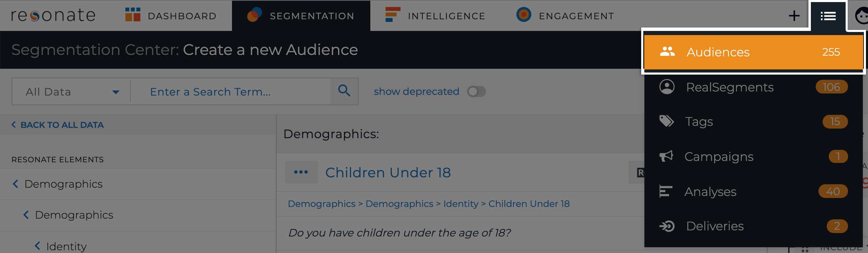Click the Resonate logo

coord(53,15)
